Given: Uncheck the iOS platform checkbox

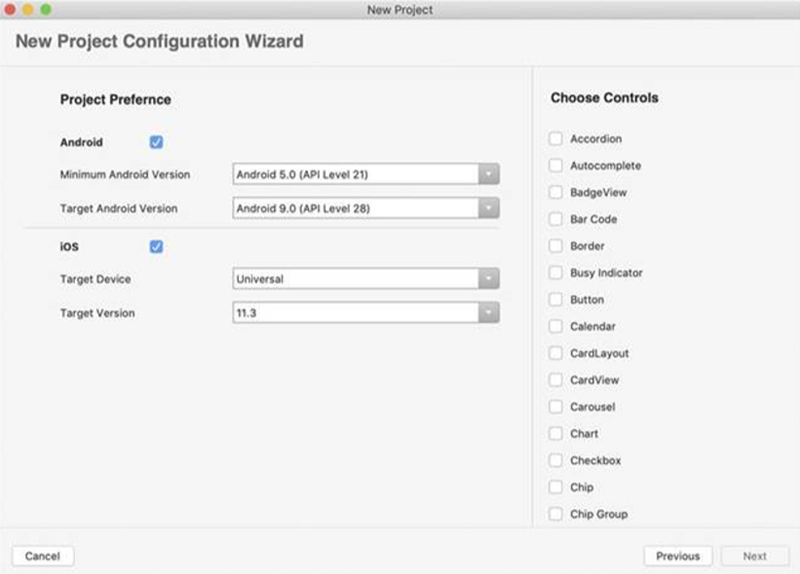Looking at the screenshot, I should click(156, 246).
